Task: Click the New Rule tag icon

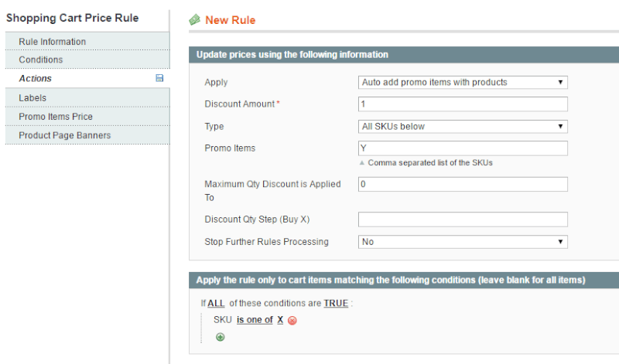Action: pos(195,20)
